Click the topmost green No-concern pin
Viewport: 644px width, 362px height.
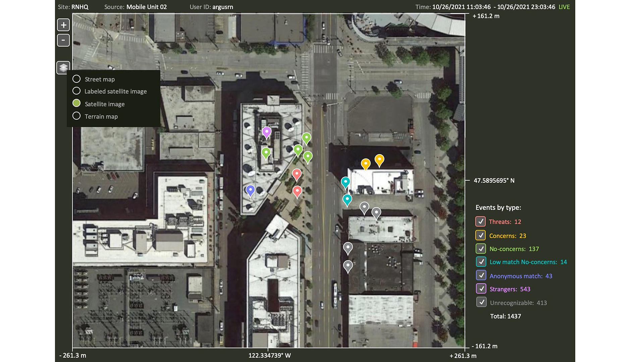306,138
